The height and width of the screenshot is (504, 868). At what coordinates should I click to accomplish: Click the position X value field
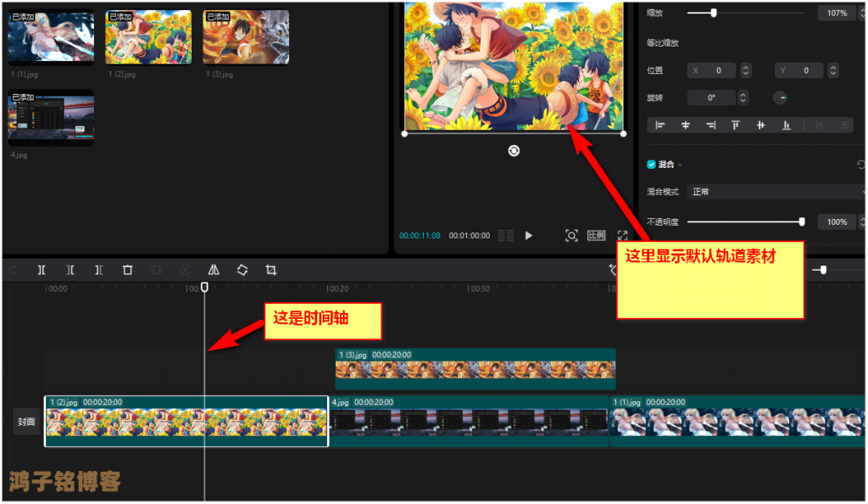click(x=711, y=70)
